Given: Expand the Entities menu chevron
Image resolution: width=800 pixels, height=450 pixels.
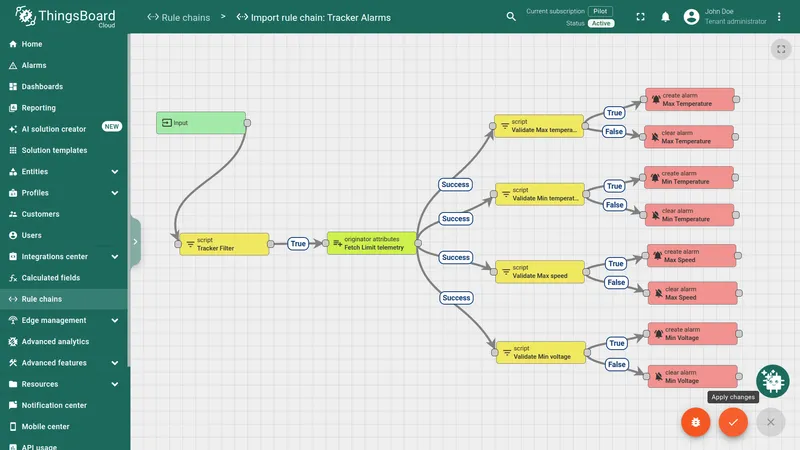Looking at the screenshot, I should pyautogui.click(x=115, y=171).
